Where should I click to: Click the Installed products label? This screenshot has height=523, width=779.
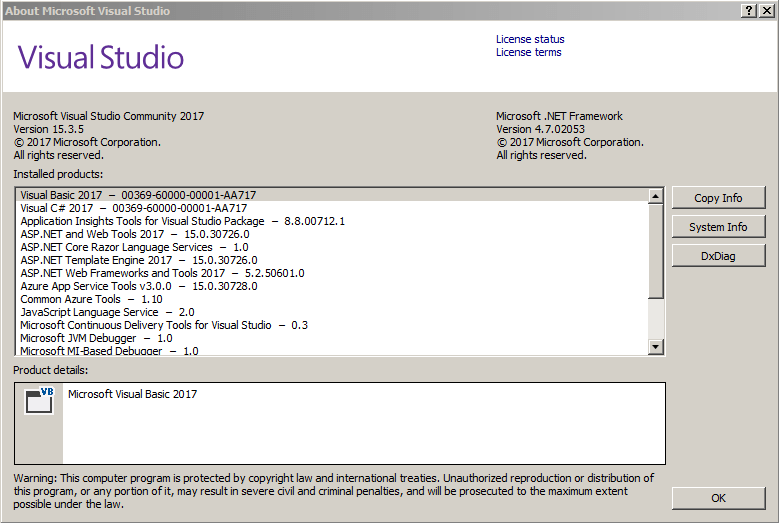tap(58, 174)
